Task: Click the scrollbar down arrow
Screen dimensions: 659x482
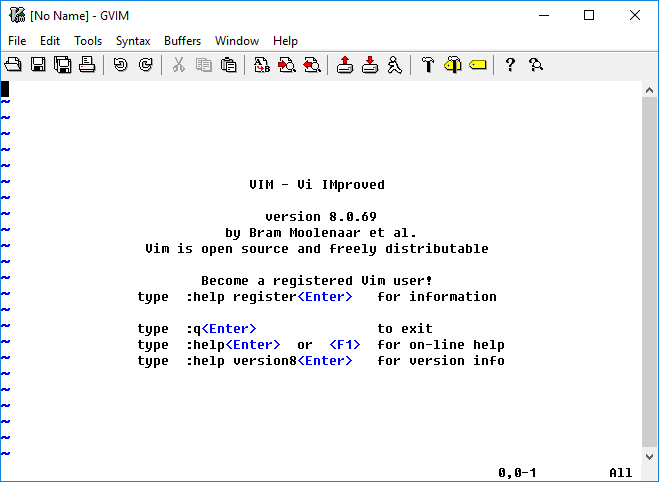Action: [x=649, y=456]
